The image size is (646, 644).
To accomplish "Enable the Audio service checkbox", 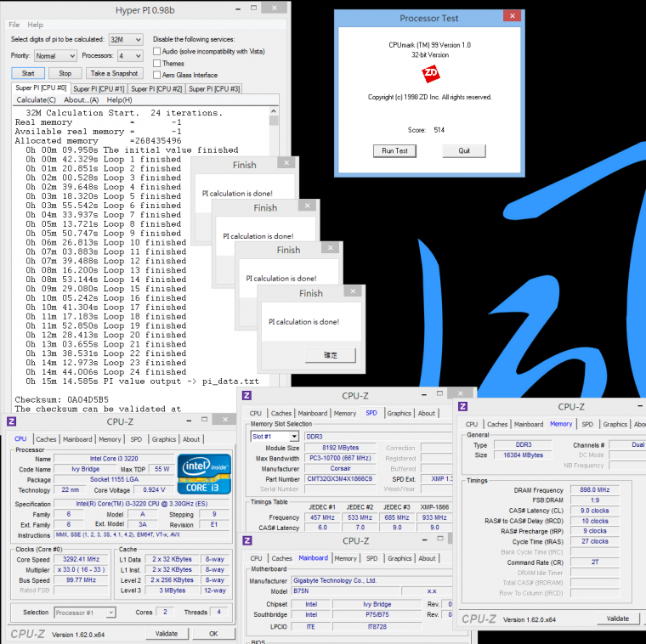I will tap(156, 51).
